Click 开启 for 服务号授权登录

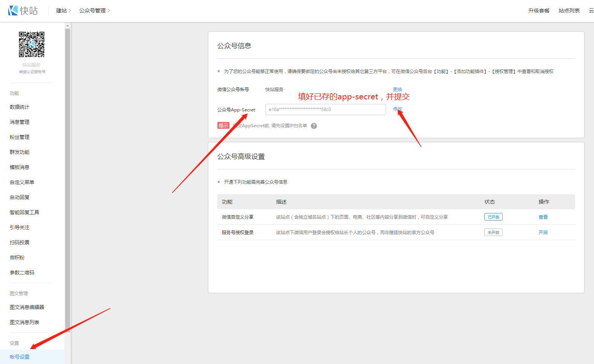(543, 233)
